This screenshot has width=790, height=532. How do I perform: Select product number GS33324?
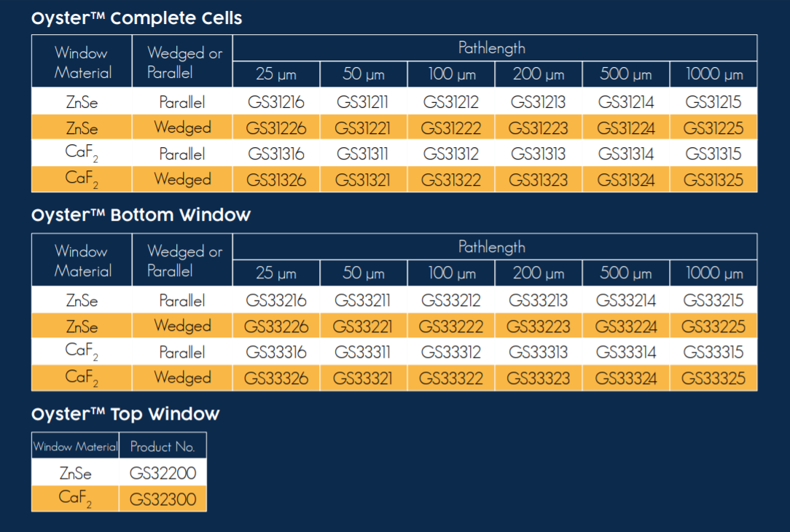[x=626, y=378]
